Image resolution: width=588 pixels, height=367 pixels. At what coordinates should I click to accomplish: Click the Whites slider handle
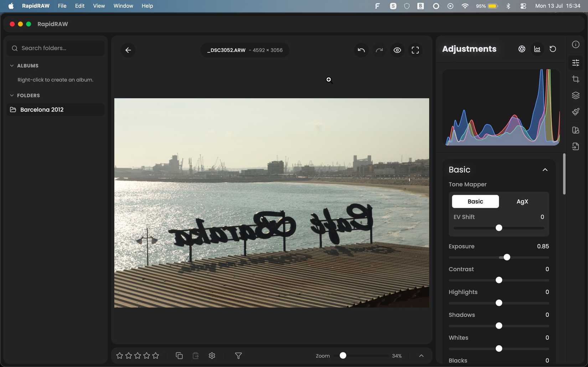[x=499, y=348]
